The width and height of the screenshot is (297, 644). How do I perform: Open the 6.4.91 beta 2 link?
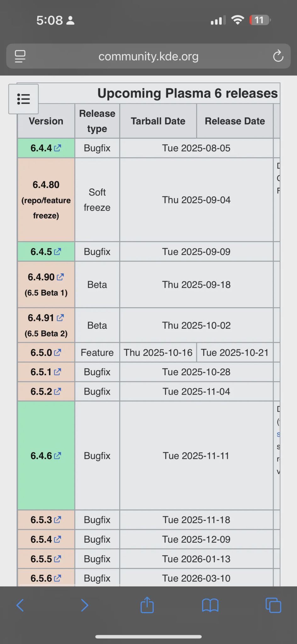46,318
